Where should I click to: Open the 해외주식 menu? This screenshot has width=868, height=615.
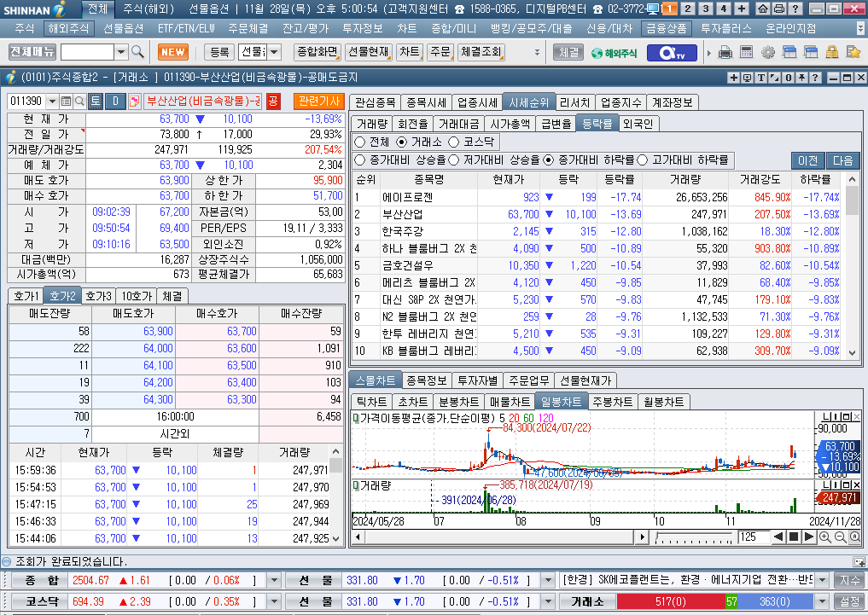coord(68,29)
